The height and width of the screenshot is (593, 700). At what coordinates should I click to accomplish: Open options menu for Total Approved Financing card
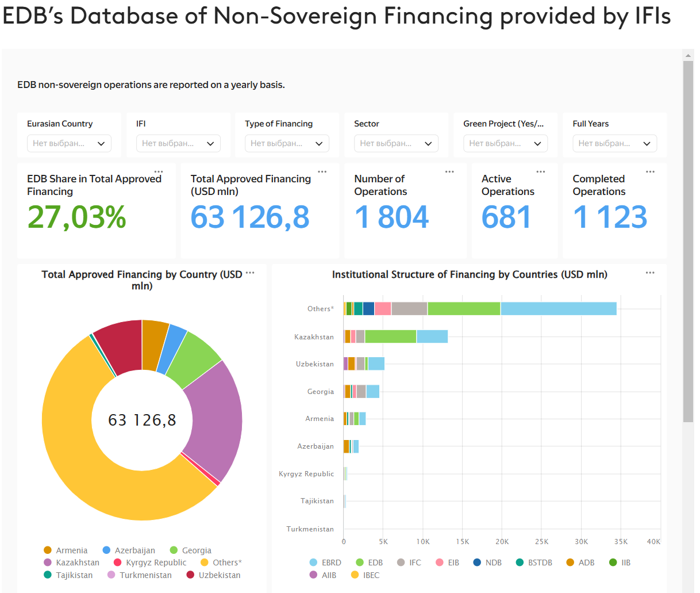tap(322, 172)
